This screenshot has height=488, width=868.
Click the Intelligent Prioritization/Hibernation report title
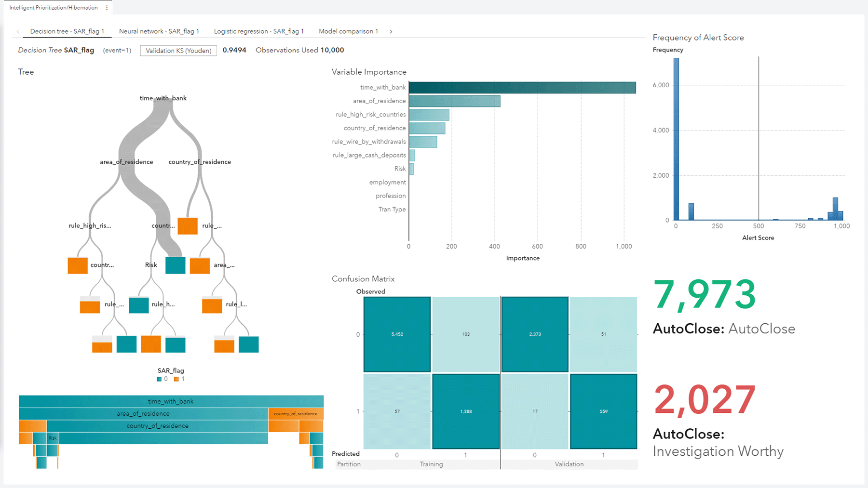pos(54,8)
